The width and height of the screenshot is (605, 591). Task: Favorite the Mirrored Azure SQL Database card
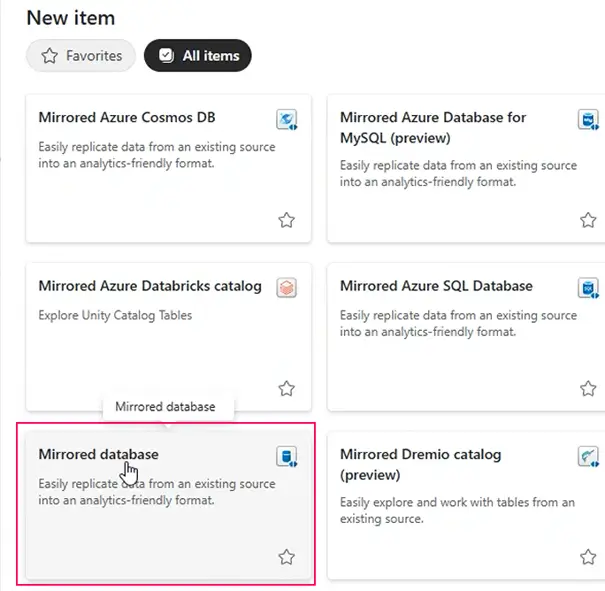pos(588,388)
